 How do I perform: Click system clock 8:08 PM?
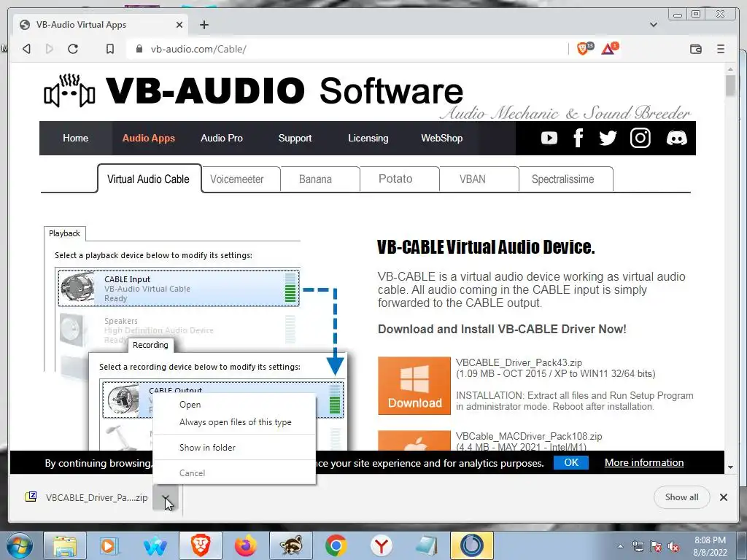point(711,540)
